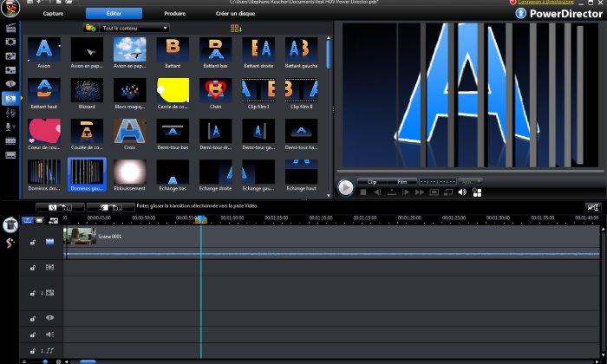
Task: Toggle lock on the voice track
Action: (x=33, y=335)
